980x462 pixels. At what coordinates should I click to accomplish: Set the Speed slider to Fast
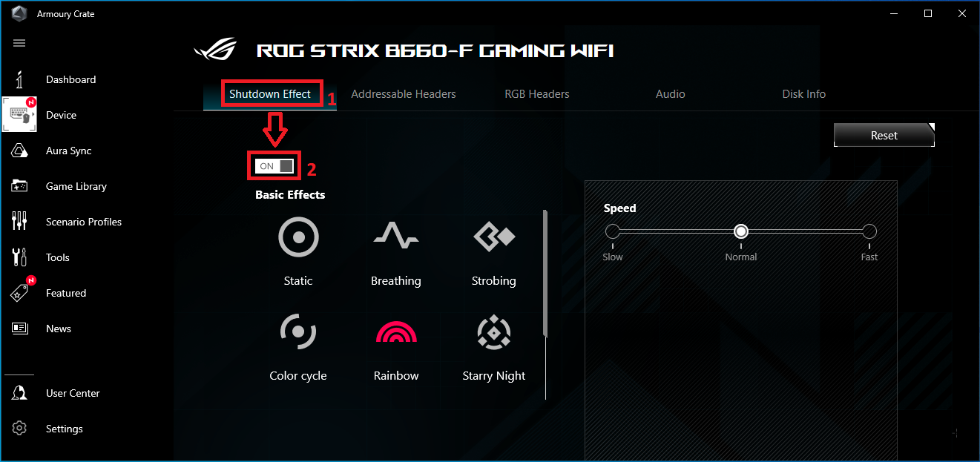coord(869,231)
